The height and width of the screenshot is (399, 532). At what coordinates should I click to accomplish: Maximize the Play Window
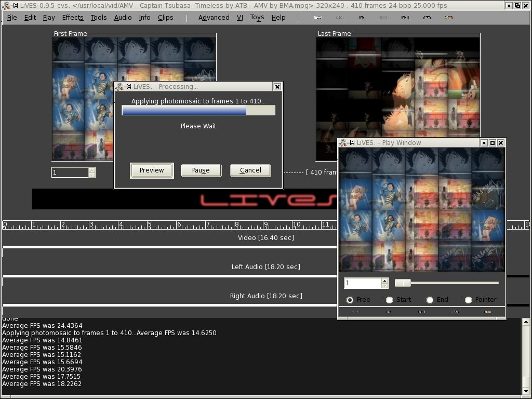point(493,143)
